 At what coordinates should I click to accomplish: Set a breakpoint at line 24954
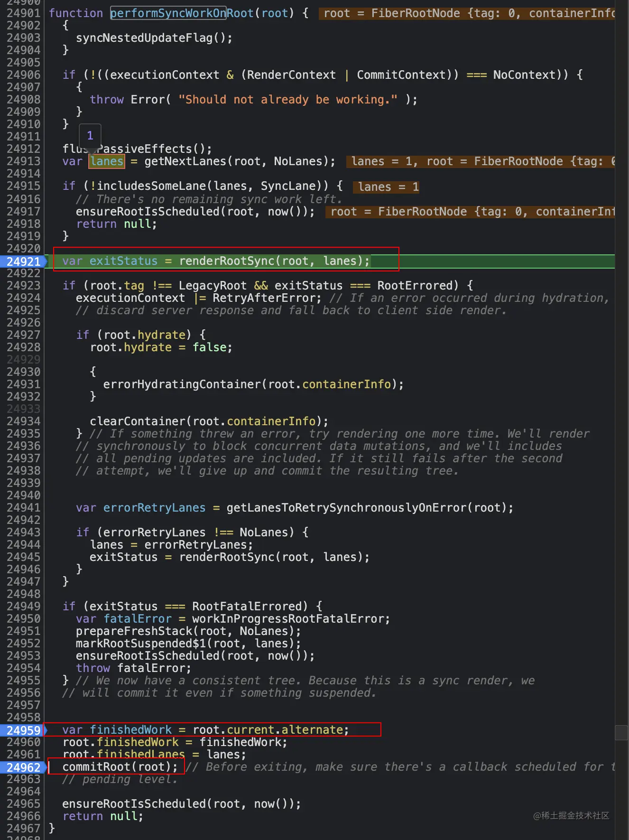pos(24,668)
